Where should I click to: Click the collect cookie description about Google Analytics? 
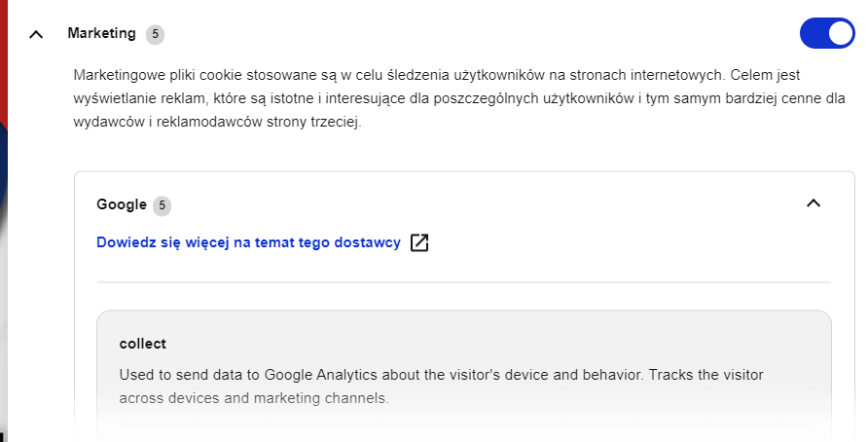441,387
